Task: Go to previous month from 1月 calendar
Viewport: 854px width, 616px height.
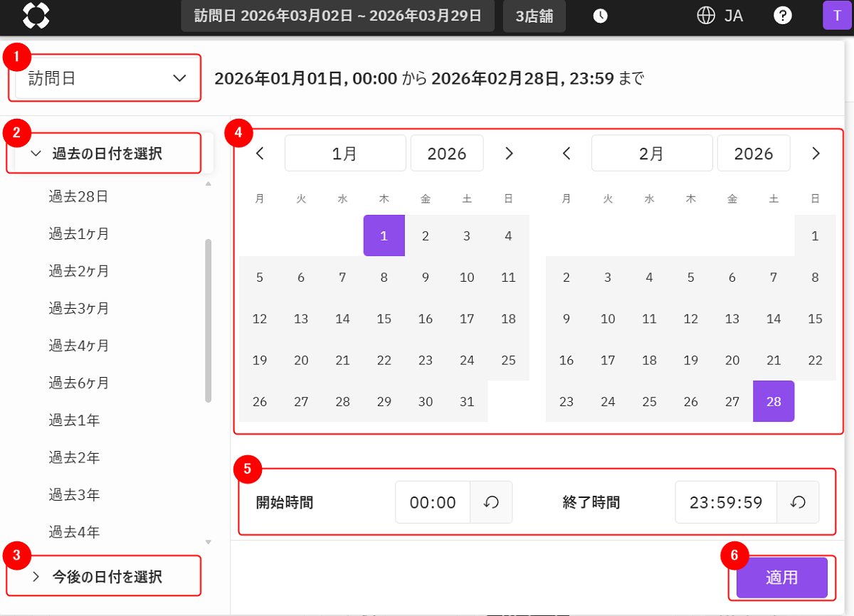Action: (x=260, y=153)
